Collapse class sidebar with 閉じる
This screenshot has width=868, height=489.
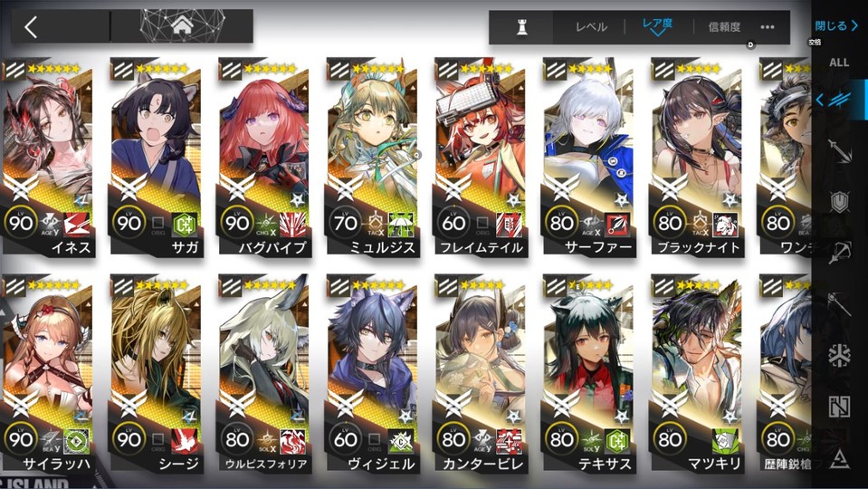tap(835, 25)
